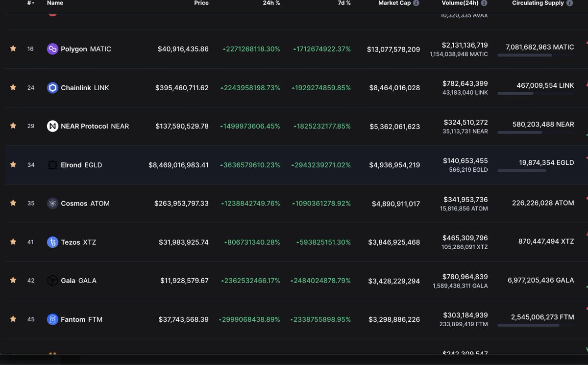Select Polygon market cap $13,077,578,209

click(x=393, y=49)
